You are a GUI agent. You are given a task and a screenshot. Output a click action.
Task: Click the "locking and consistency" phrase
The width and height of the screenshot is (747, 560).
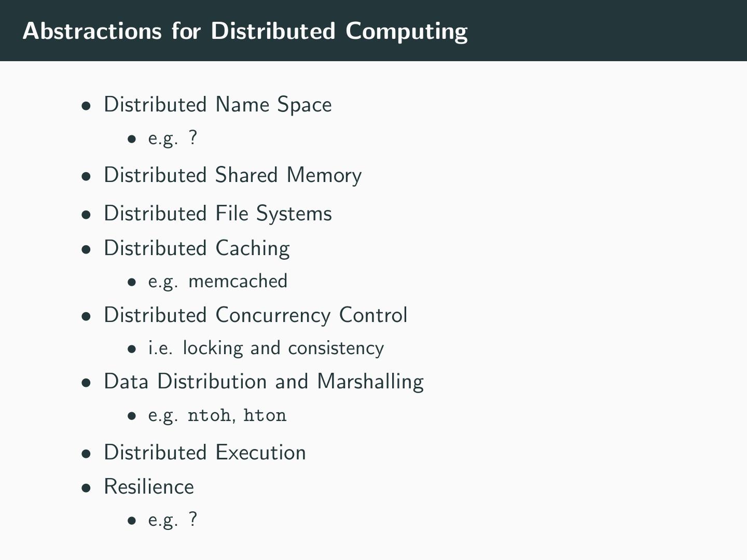(x=283, y=348)
